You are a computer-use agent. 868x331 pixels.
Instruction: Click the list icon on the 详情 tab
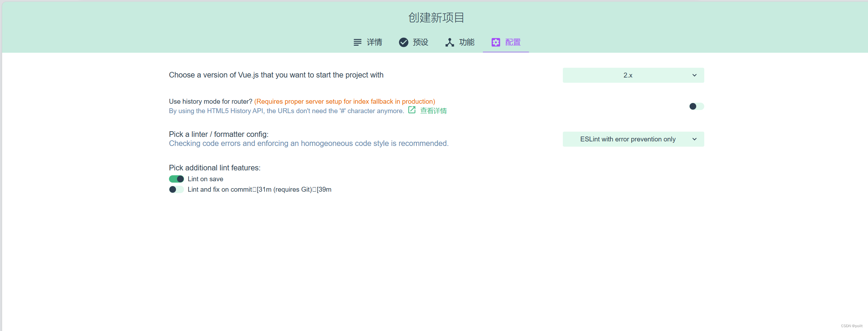357,42
